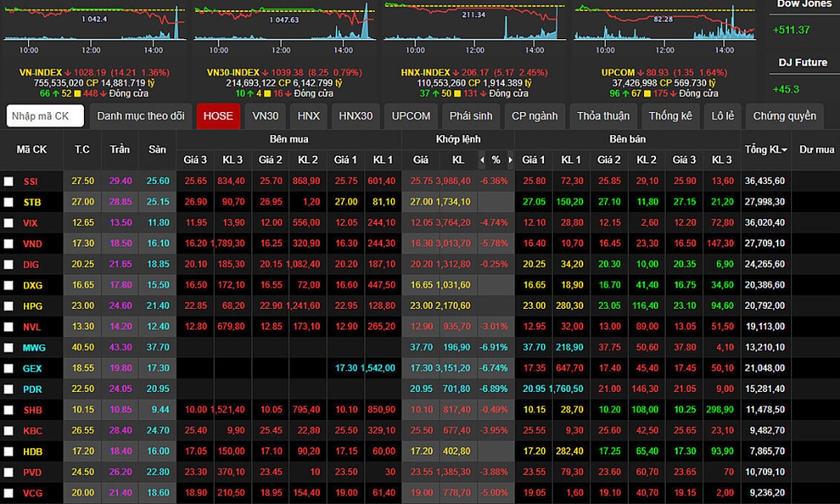Click the STB ticker symbol
The height and width of the screenshot is (504, 840).
click(32, 202)
